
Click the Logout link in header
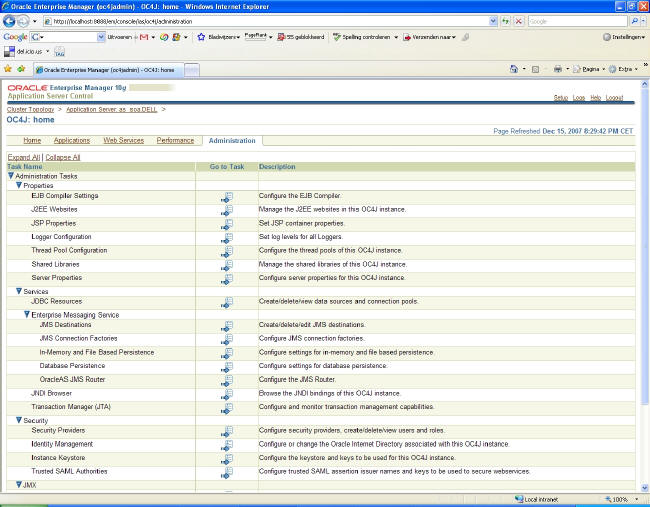point(614,98)
